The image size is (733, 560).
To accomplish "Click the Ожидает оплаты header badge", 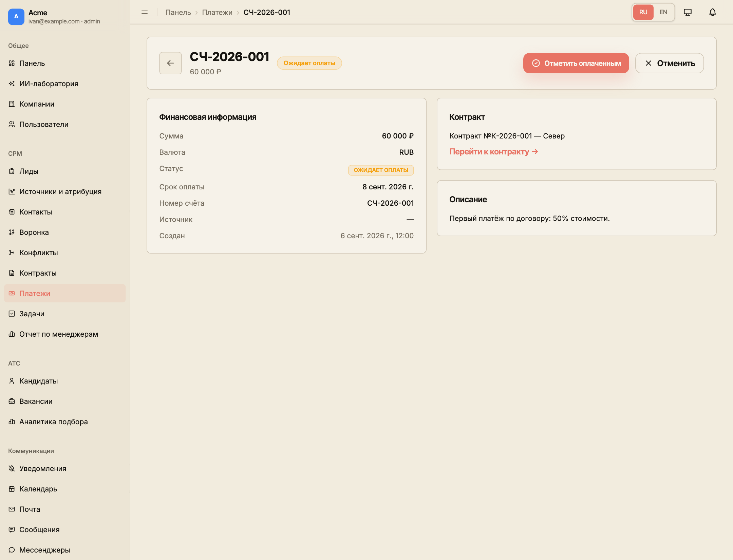I will pos(309,63).
